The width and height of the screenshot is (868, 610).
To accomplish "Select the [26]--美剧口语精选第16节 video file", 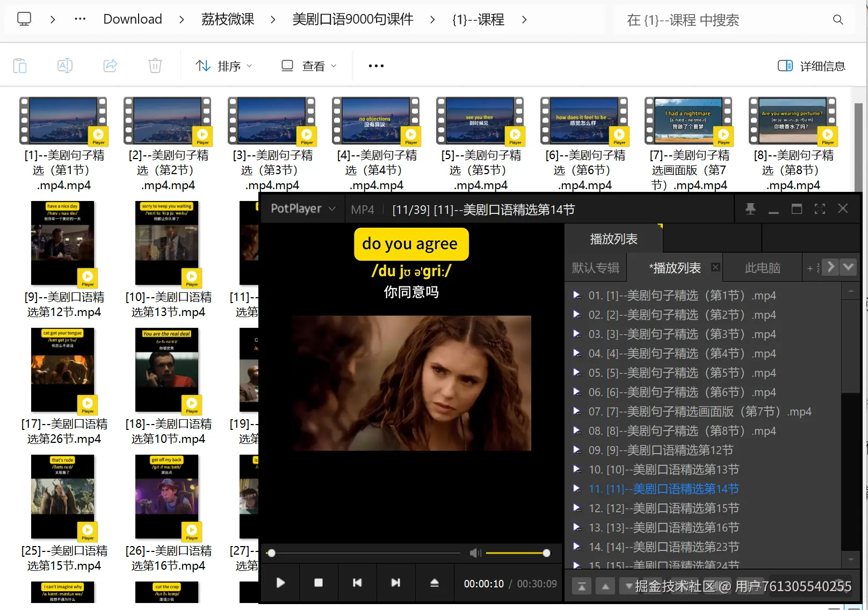I will pyautogui.click(x=168, y=513).
